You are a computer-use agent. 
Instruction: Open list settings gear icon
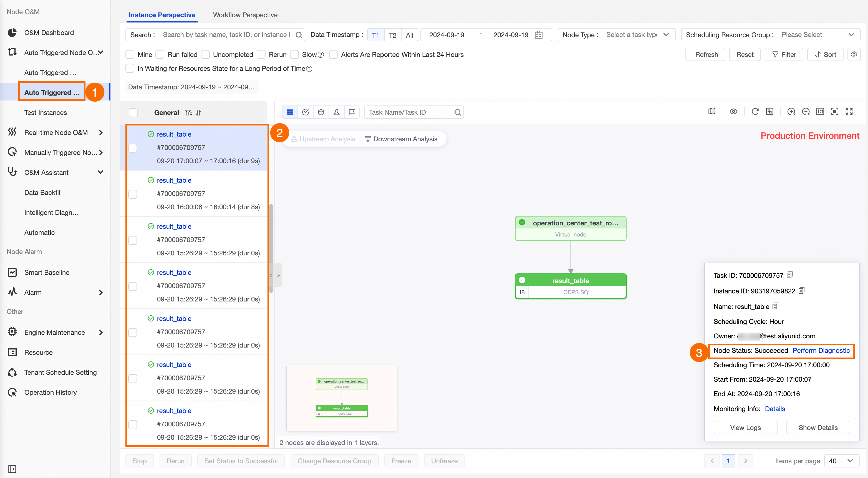point(854,55)
